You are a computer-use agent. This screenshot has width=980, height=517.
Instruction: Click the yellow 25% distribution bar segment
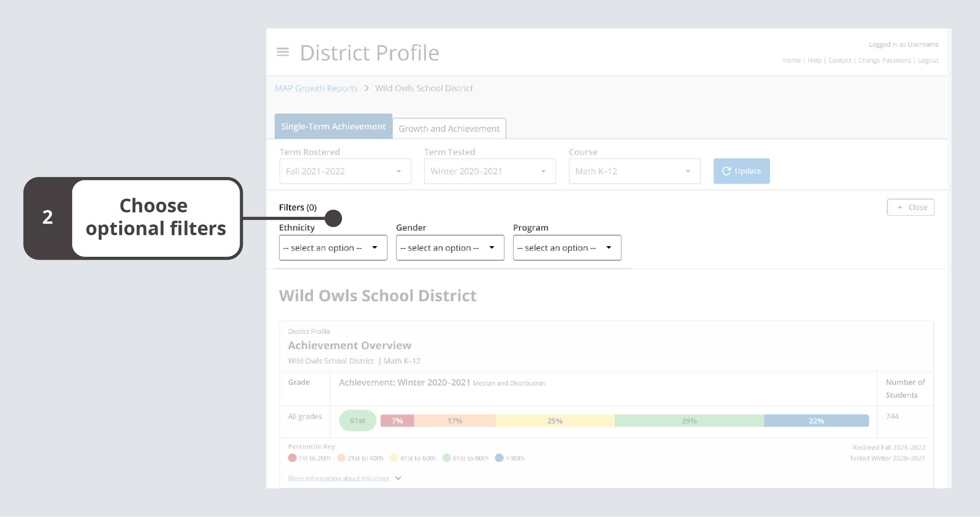pos(554,421)
